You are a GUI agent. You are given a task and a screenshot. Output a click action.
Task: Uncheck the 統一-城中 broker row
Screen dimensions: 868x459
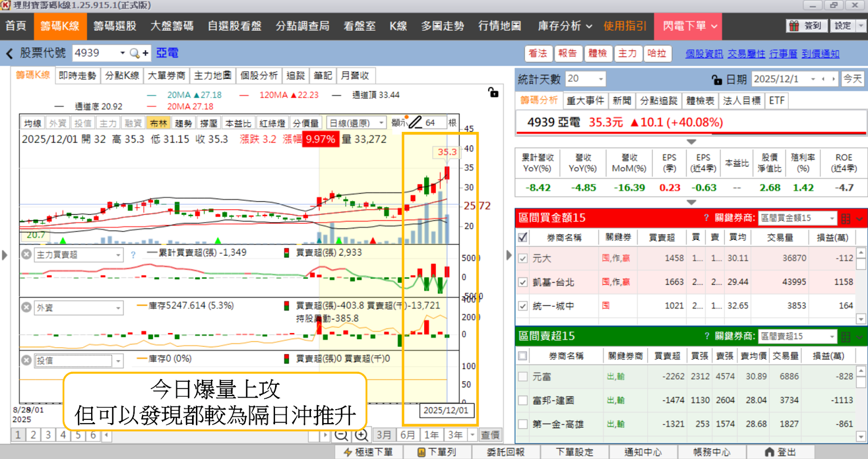coord(523,306)
